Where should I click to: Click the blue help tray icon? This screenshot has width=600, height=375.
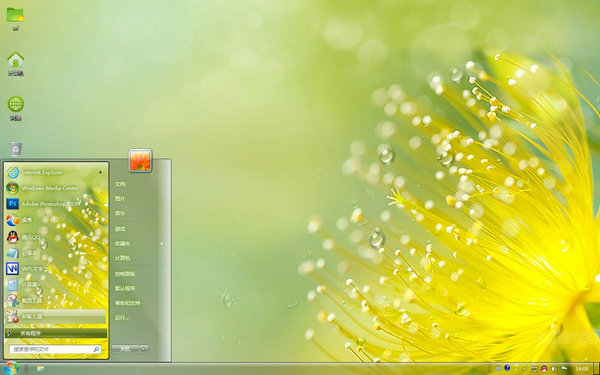point(507,368)
